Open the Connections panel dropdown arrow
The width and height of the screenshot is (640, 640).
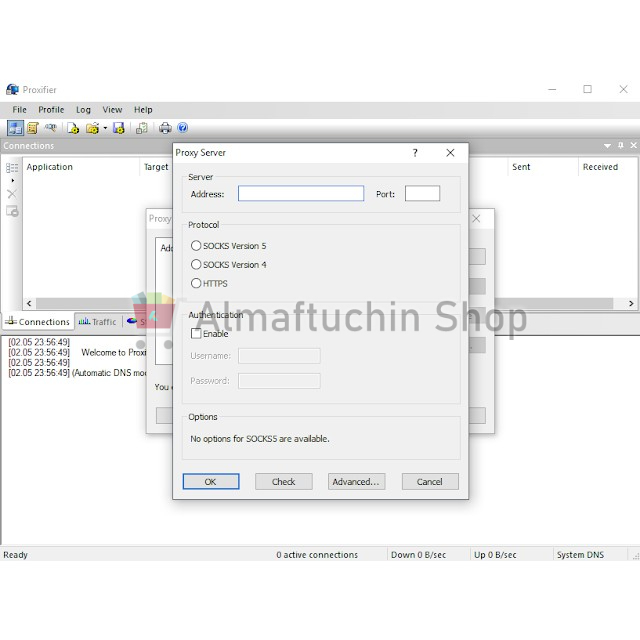pyautogui.click(x=607, y=146)
